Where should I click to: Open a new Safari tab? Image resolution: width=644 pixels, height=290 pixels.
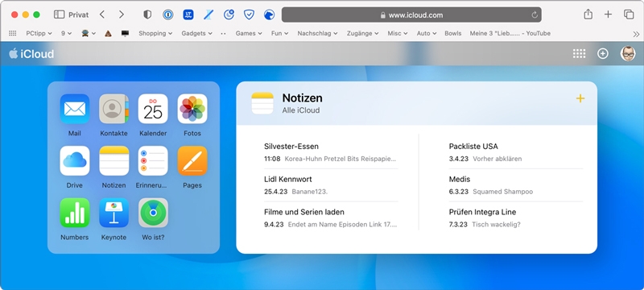608,14
